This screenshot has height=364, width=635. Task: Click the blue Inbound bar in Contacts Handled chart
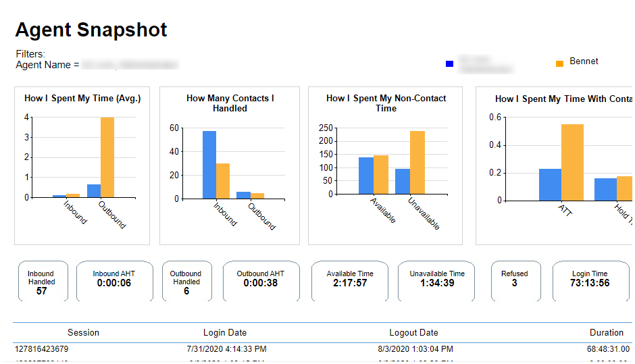209,165
